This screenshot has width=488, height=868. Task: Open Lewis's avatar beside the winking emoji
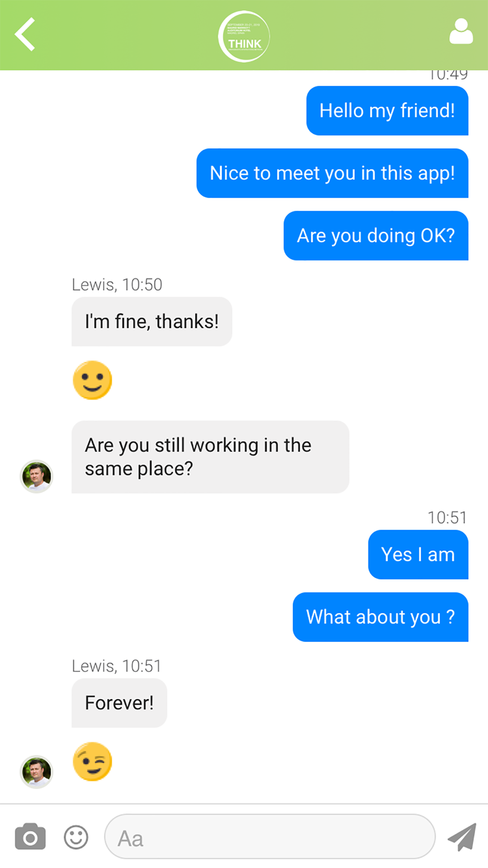click(36, 772)
